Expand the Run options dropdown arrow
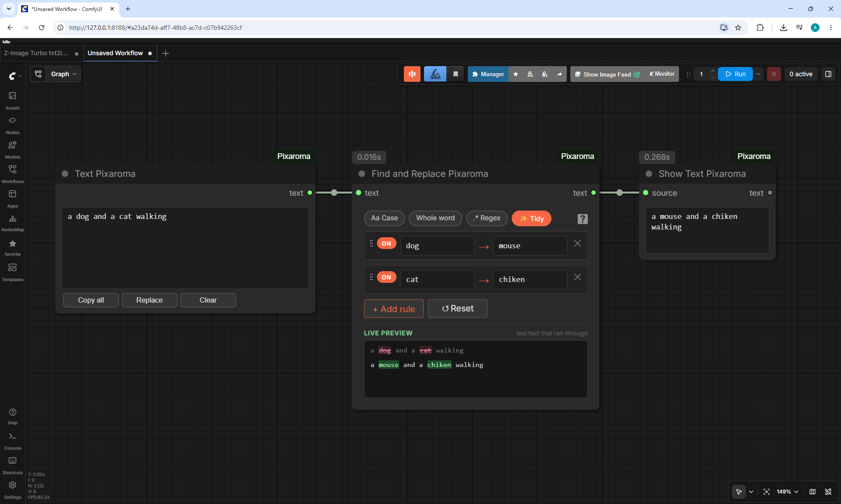The height and width of the screenshot is (504, 841). click(758, 74)
